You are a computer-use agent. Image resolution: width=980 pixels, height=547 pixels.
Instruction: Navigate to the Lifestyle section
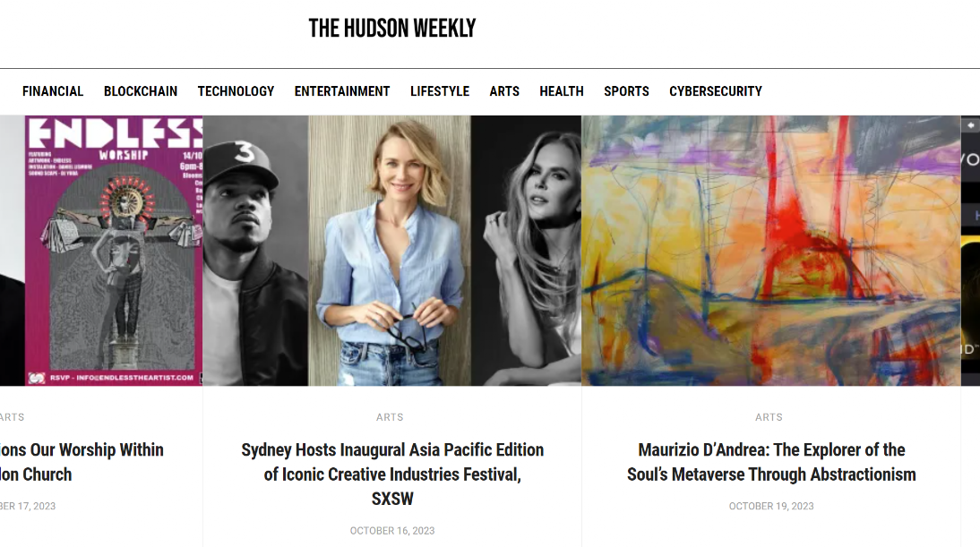pyautogui.click(x=439, y=91)
